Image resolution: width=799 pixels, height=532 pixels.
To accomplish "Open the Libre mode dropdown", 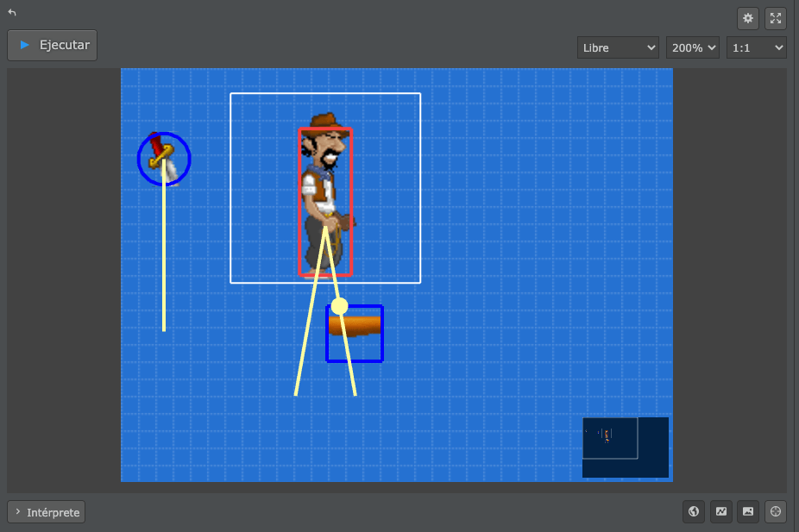I will [x=618, y=47].
